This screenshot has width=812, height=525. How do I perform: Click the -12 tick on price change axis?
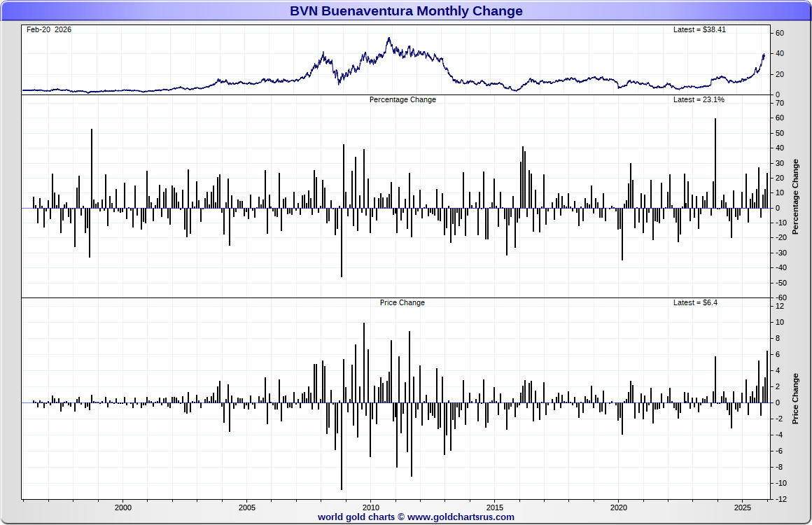tap(781, 499)
